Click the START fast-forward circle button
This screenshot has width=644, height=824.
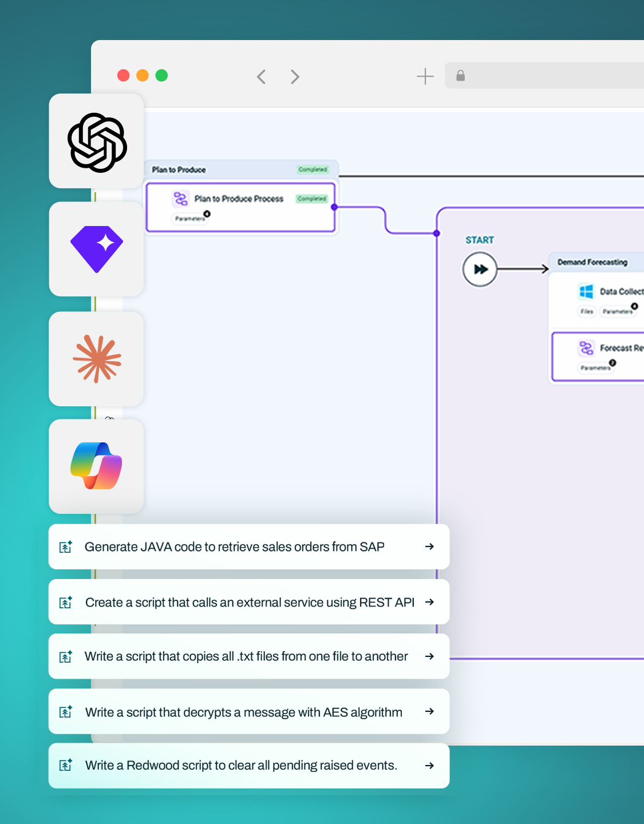click(480, 269)
